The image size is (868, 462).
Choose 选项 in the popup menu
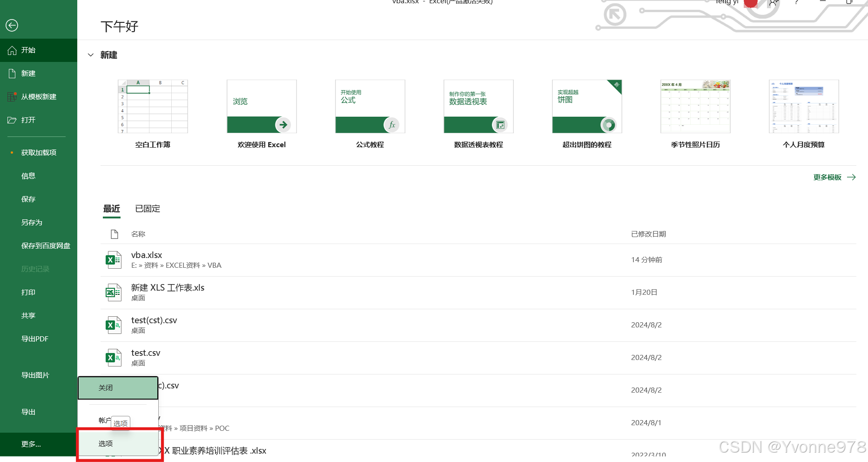point(119,444)
